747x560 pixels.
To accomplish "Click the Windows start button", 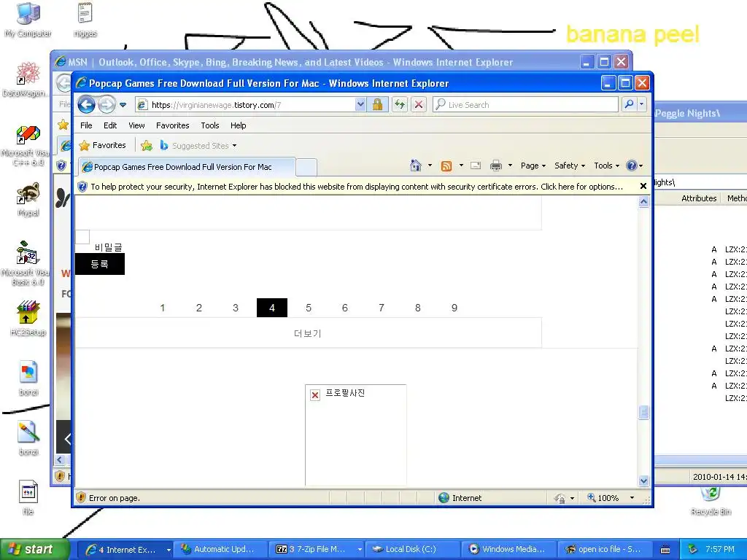I will tap(34, 550).
